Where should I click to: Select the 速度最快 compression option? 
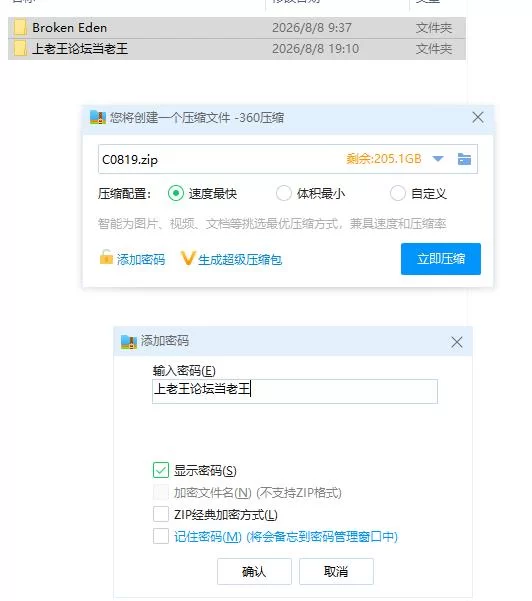[176, 193]
